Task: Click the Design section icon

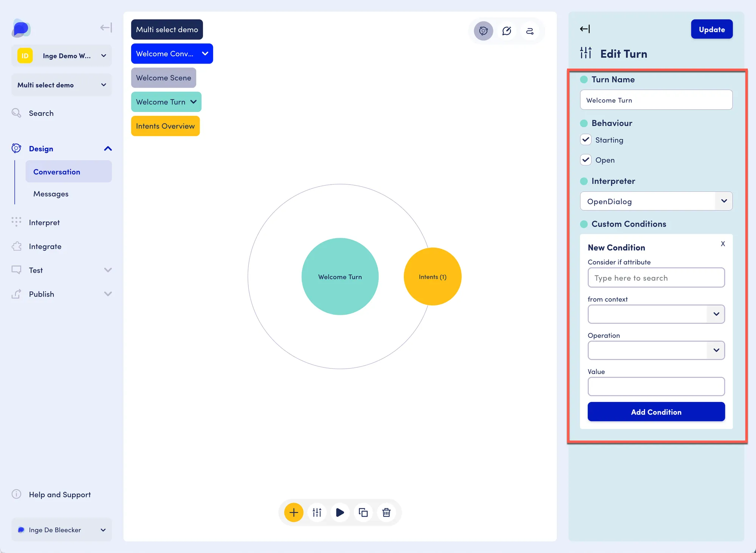Action: [x=16, y=148]
